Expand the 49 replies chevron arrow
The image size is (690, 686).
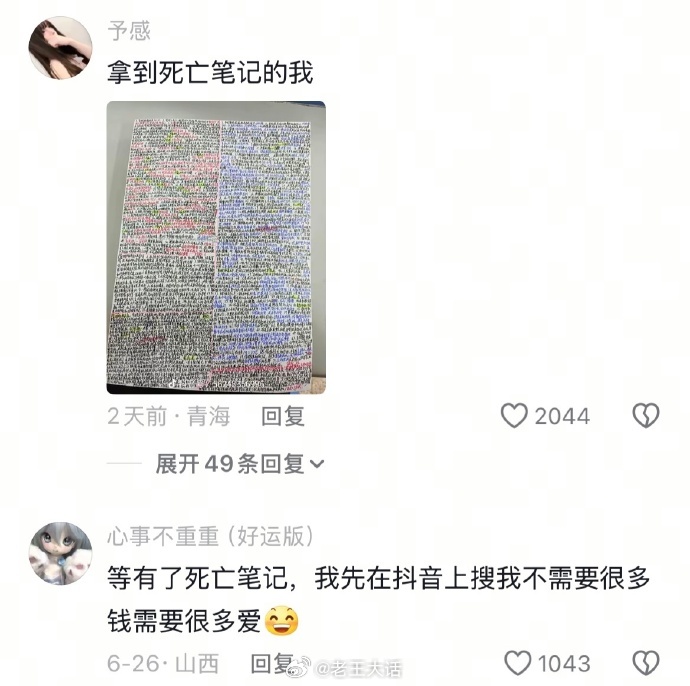[317, 464]
